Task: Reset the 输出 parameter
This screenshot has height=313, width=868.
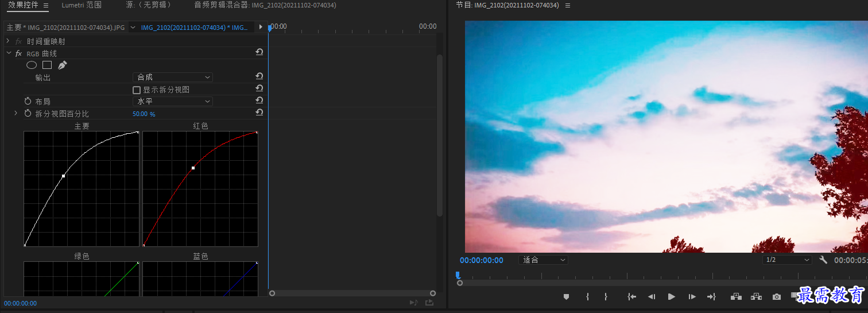Action: [x=259, y=76]
